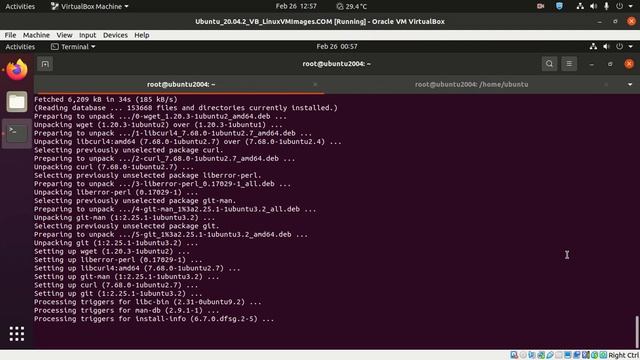The height and width of the screenshot is (360, 640).
Task: Open guest system menu arrow in top bar
Action: click(631, 47)
